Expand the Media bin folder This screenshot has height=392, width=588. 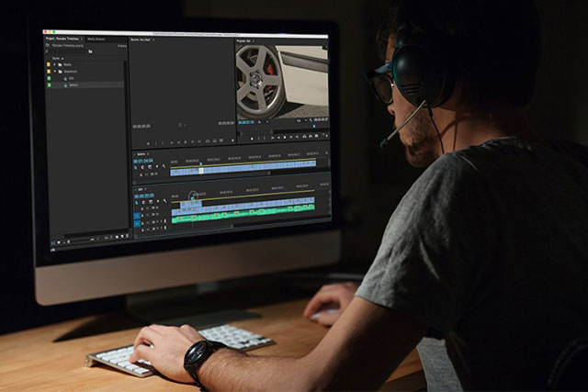56,65
